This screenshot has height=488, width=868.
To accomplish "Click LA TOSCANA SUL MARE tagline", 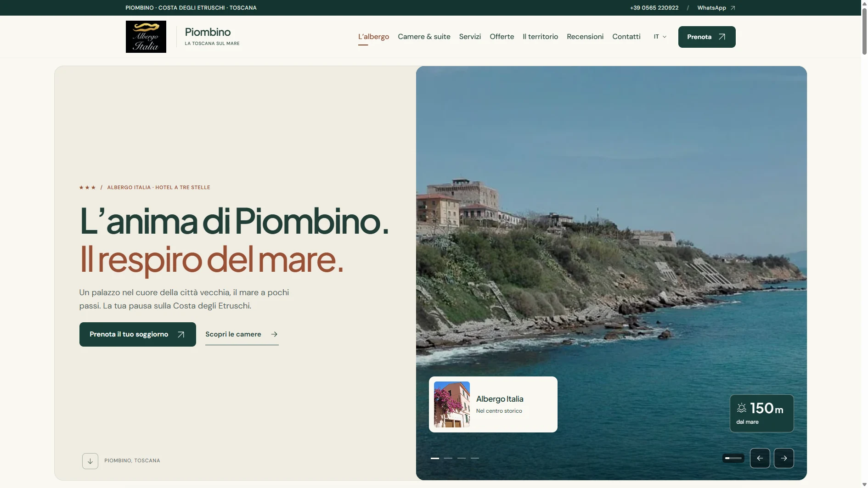I will 212,44.
